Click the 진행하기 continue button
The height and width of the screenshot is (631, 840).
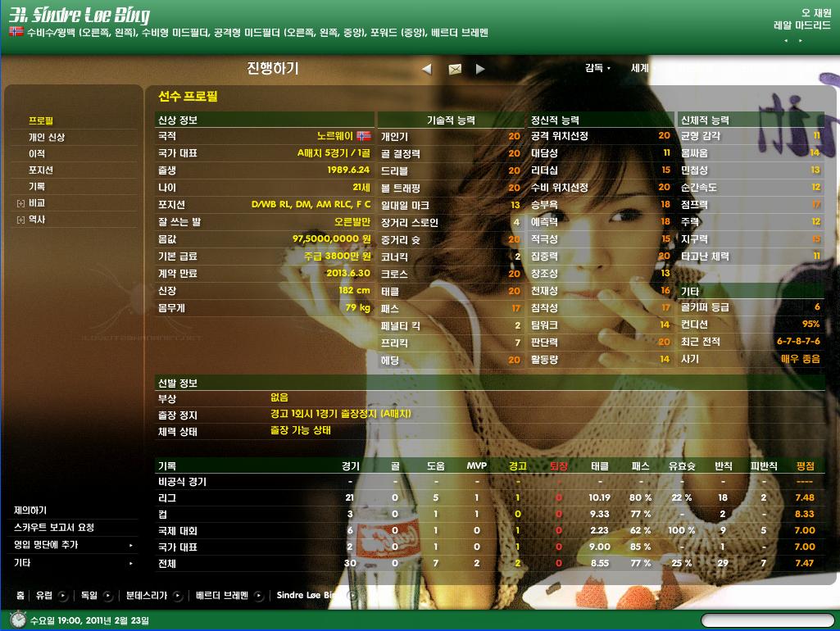pos(273,69)
